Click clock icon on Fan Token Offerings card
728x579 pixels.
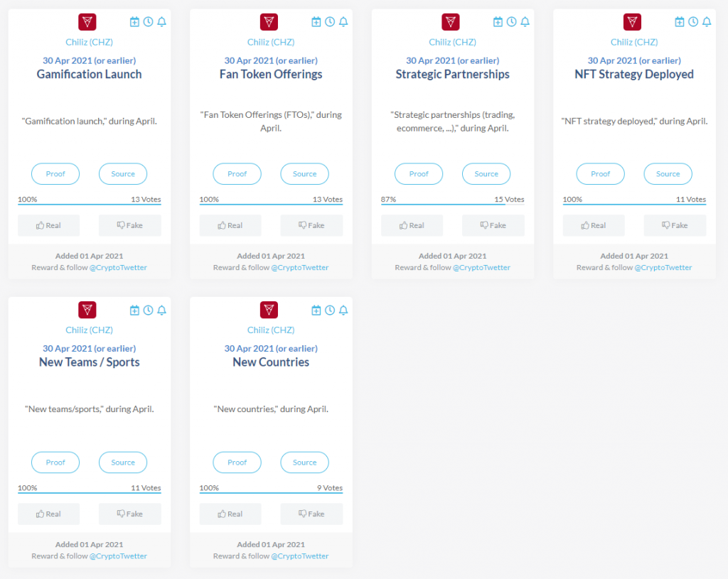point(330,22)
